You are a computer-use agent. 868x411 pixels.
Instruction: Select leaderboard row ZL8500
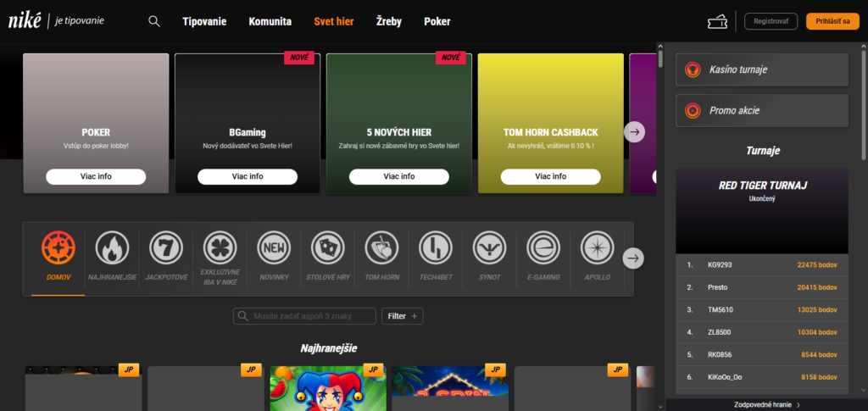tap(762, 332)
